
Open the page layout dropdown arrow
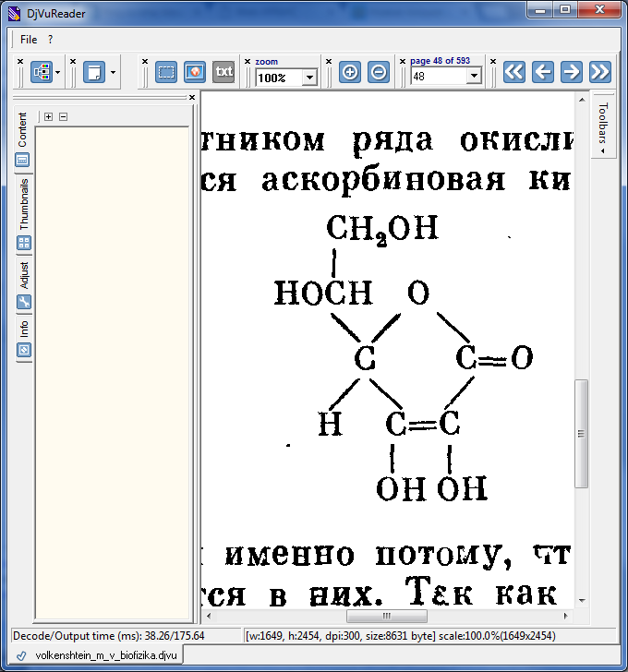tap(114, 72)
